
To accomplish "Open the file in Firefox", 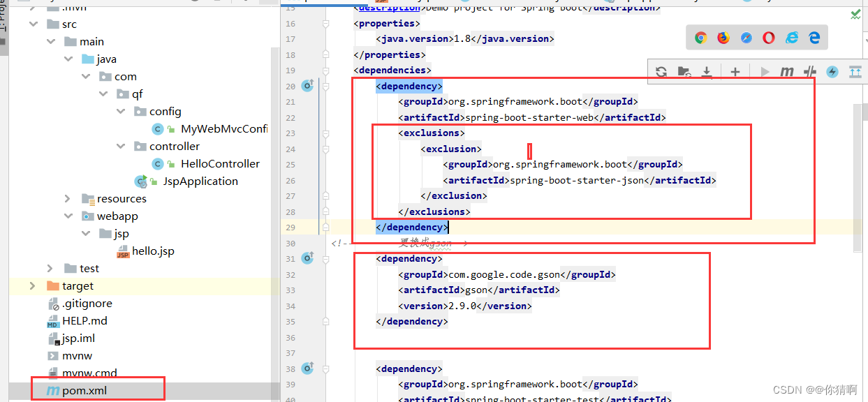I will (x=723, y=38).
